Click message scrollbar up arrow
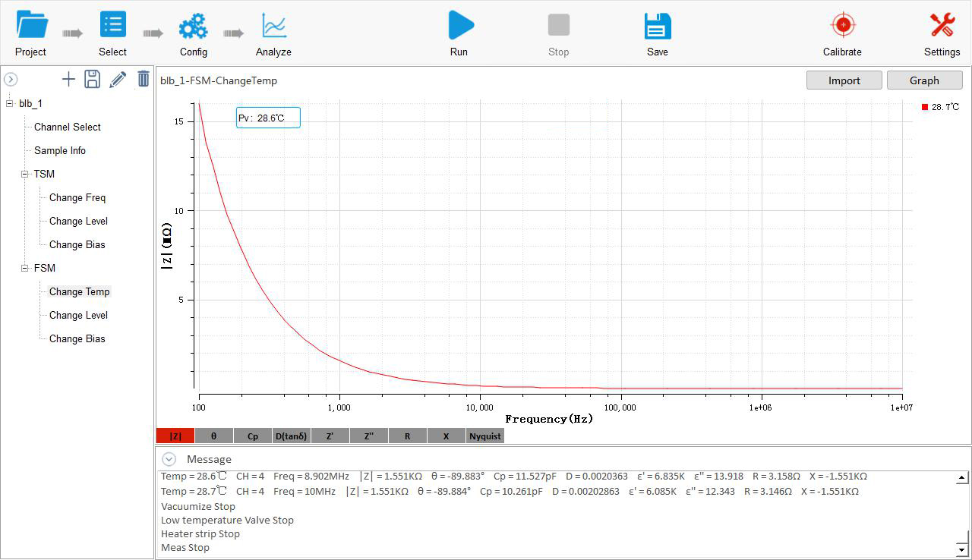Screen dimensions: 972x560 [x=962, y=478]
